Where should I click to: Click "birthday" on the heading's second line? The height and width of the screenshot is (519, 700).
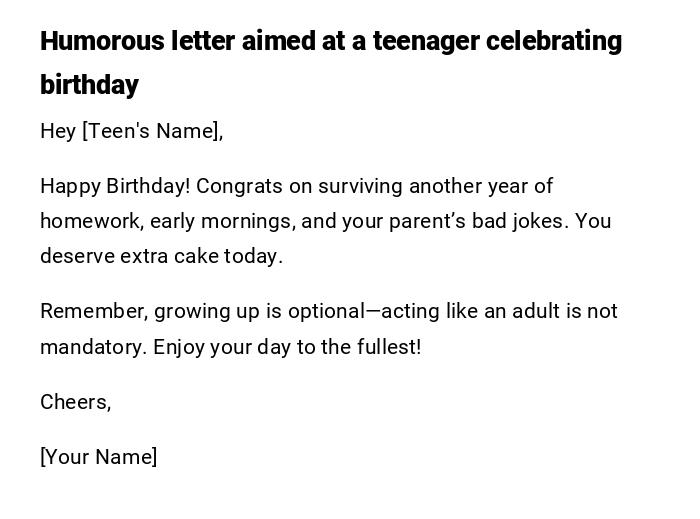pyautogui.click(x=89, y=85)
